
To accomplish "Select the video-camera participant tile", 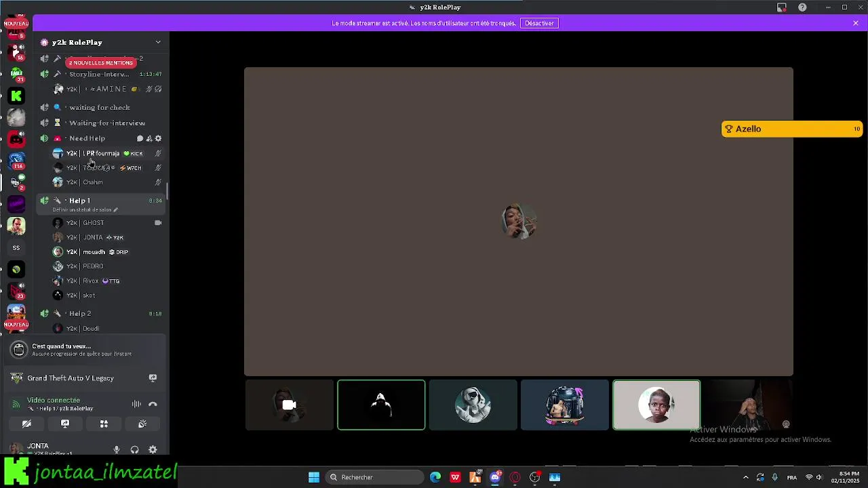I will [x=290, y=405].
